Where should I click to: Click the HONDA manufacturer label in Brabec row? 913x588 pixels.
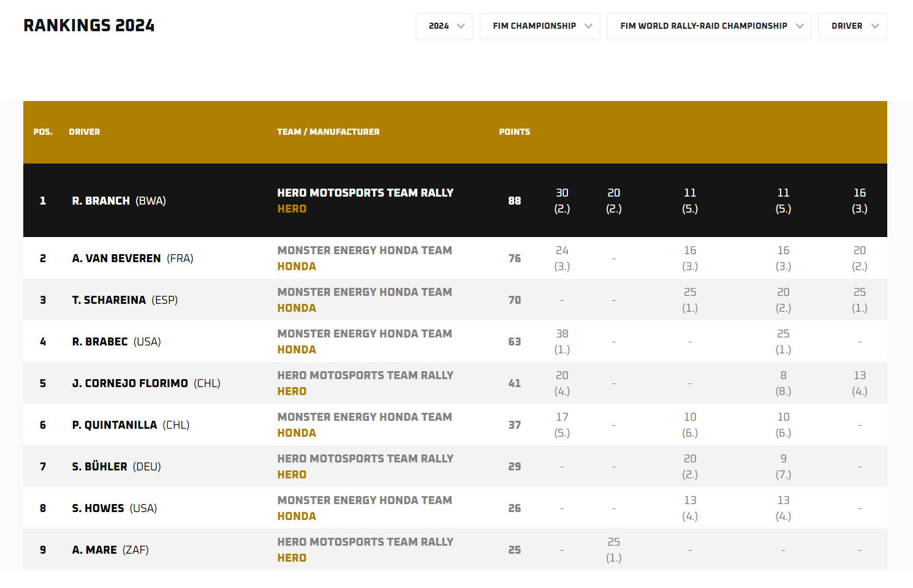(x=297, y=350)
